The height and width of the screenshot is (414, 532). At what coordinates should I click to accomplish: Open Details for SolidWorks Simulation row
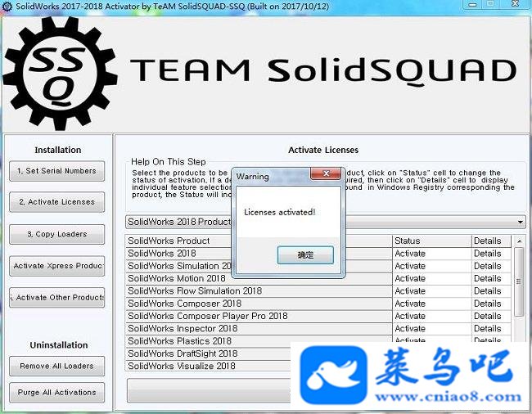point(491,266)
